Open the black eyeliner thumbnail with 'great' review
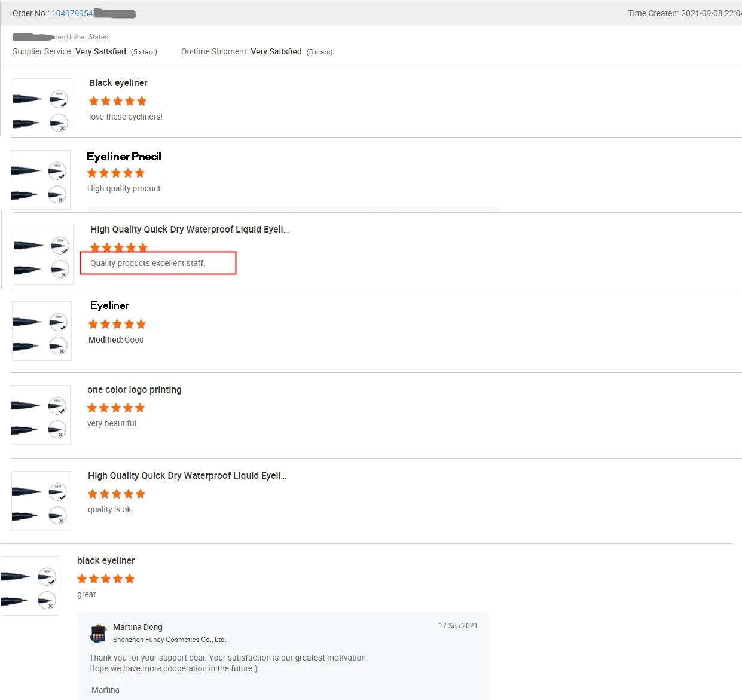The height and width of the screenshot is (700, 742). click(30, 586)
